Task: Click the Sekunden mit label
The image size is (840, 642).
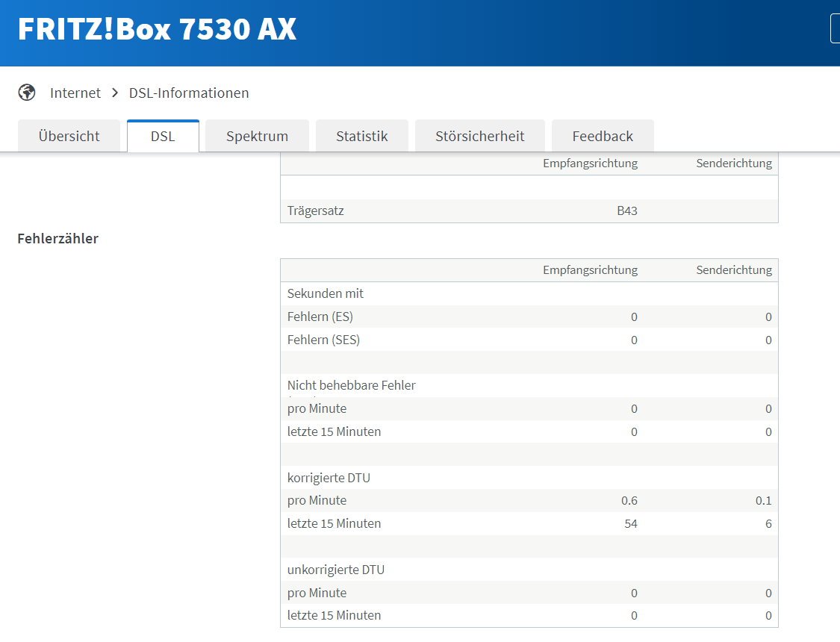Action: [x=326, y=293]
